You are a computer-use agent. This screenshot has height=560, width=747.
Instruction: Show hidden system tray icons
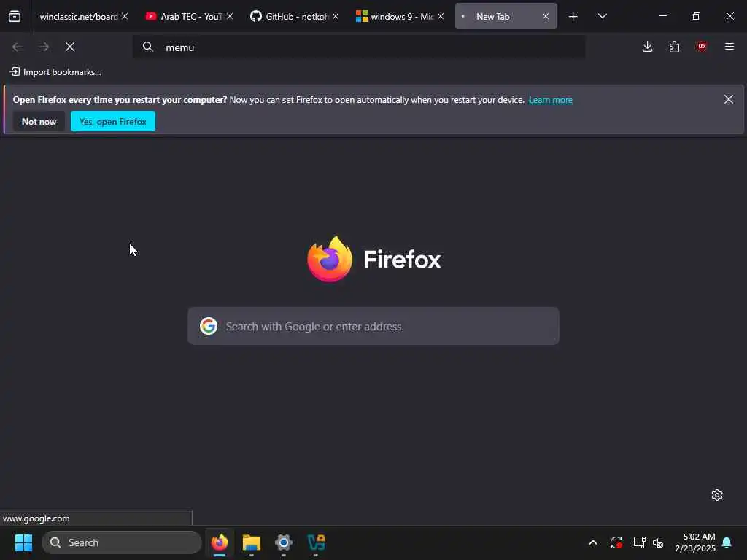[x=593, y=542]
